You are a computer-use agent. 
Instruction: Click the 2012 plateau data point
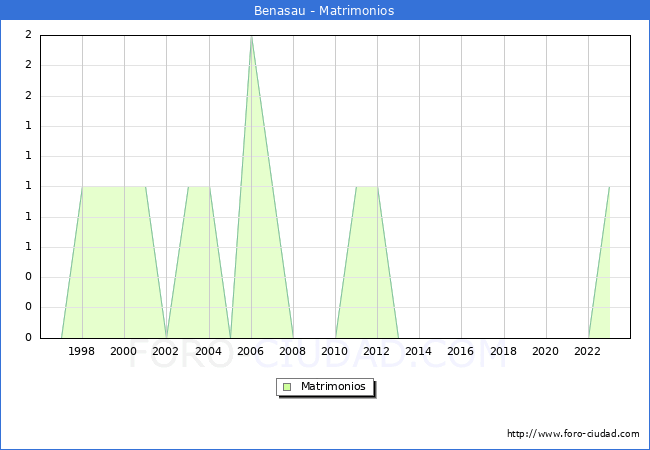378,187
